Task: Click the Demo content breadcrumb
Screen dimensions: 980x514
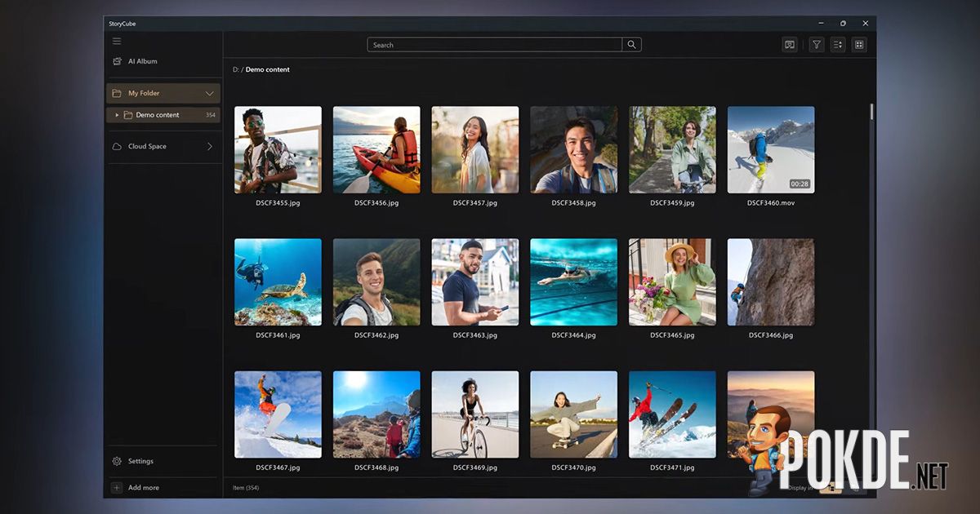Action: click(268, 70)
